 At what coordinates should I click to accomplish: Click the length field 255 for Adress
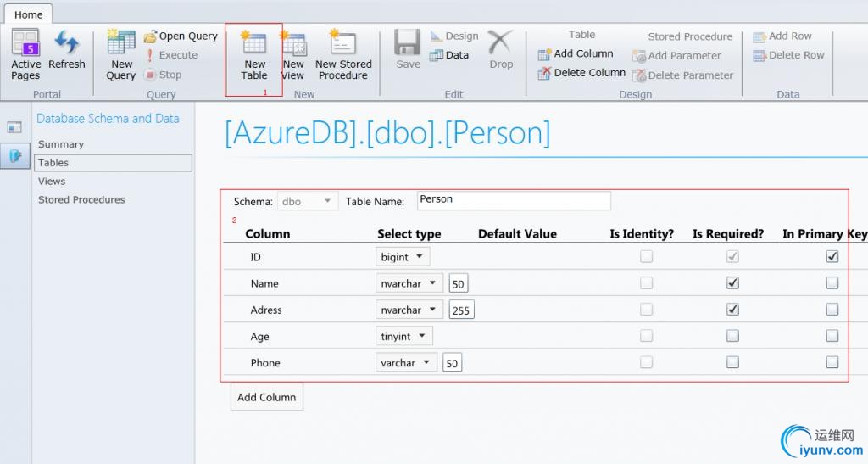tap(461, 310)
